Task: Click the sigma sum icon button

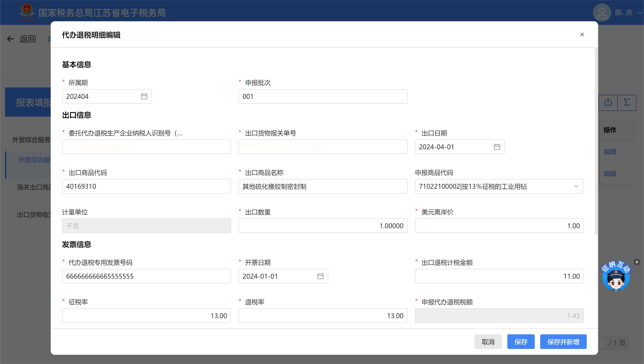Action: 627,102
